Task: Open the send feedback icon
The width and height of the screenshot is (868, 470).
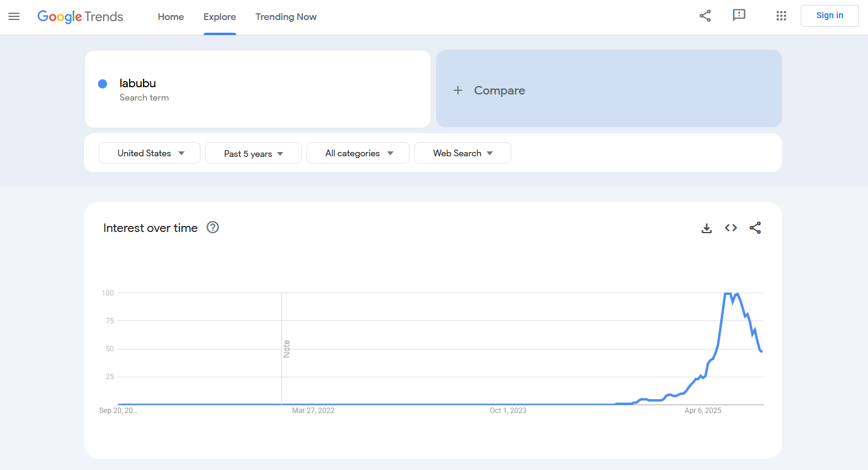Action: click(x=739, y=16)
